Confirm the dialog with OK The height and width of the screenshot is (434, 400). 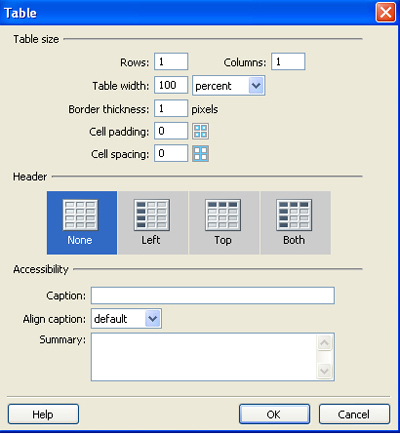tap(274, 414)
